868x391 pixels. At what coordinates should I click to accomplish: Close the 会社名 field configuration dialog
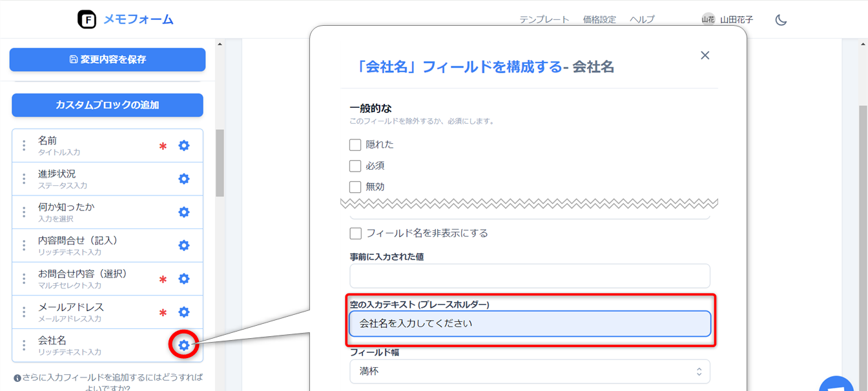point(705,55)
